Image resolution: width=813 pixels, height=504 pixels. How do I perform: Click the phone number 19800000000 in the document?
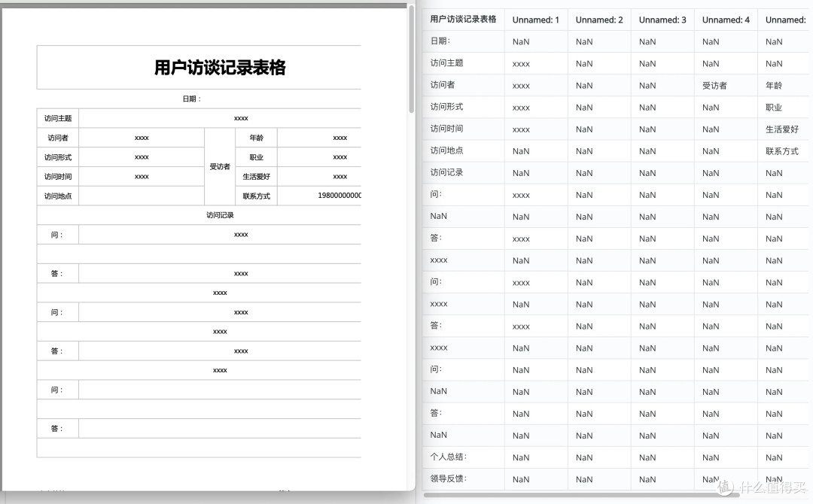[340, 196]
